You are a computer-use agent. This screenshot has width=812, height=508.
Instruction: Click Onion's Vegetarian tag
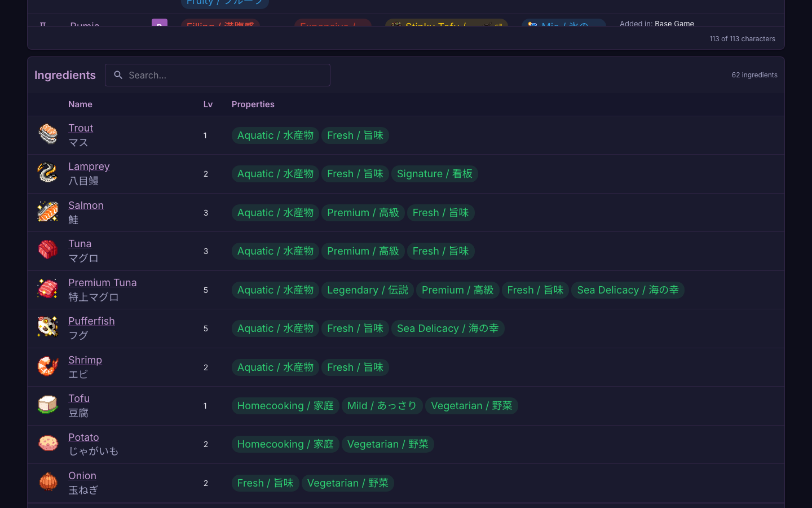click(348, 483)
